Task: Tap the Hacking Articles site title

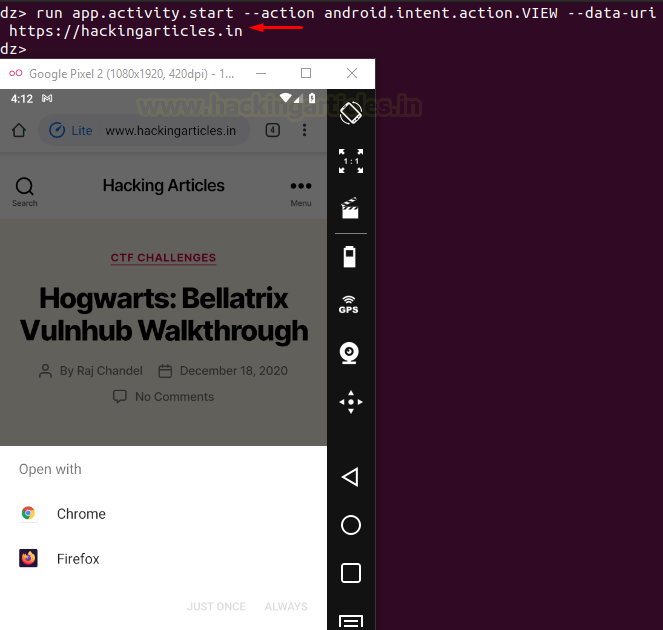Action: [164, 186]
